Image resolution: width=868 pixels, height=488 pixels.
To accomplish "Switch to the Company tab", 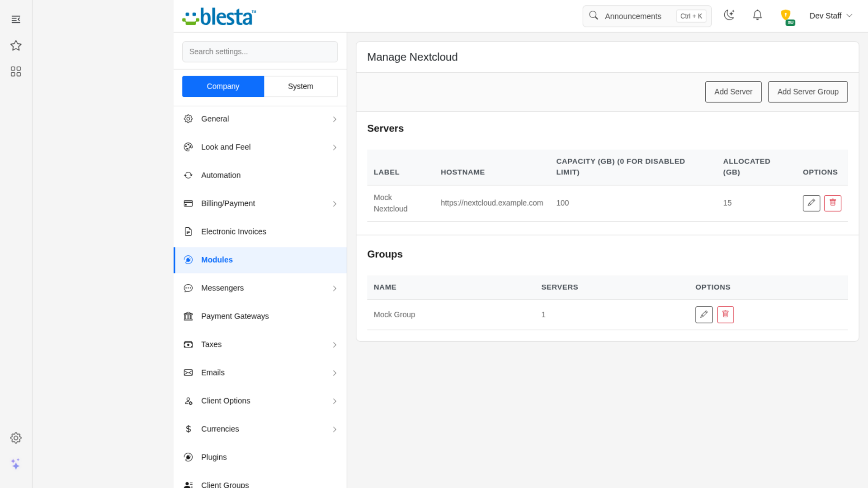I will 223,86.
